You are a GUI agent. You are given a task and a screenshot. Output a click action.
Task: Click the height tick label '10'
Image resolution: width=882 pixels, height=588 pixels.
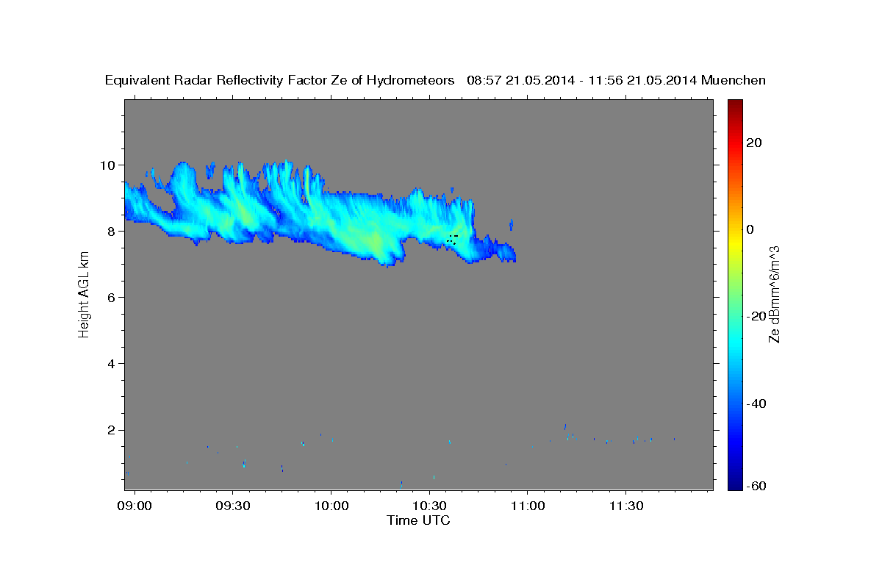tap(108, 165)
